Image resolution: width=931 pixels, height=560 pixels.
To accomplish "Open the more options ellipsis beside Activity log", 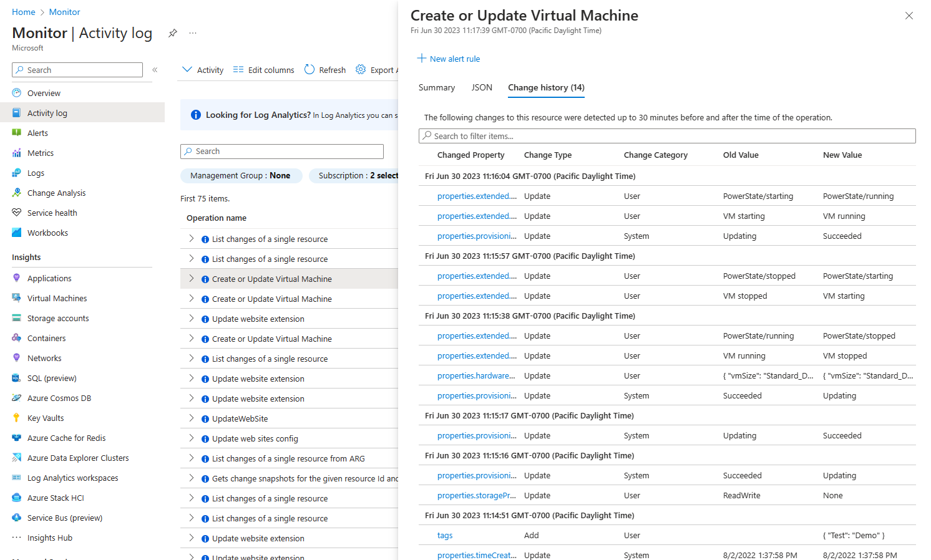I will point(193,33).
